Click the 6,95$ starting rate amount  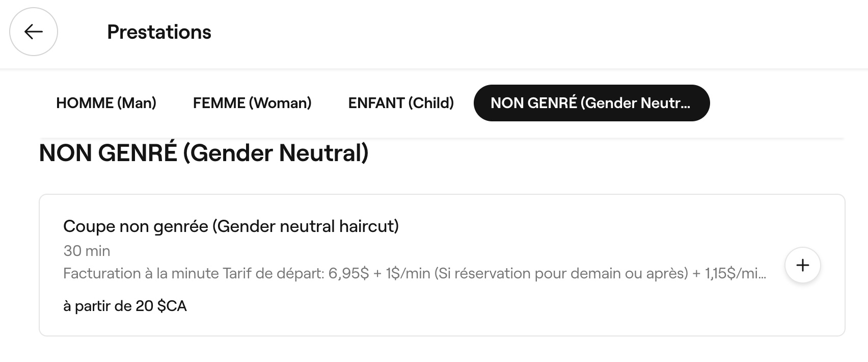point(348,274)
